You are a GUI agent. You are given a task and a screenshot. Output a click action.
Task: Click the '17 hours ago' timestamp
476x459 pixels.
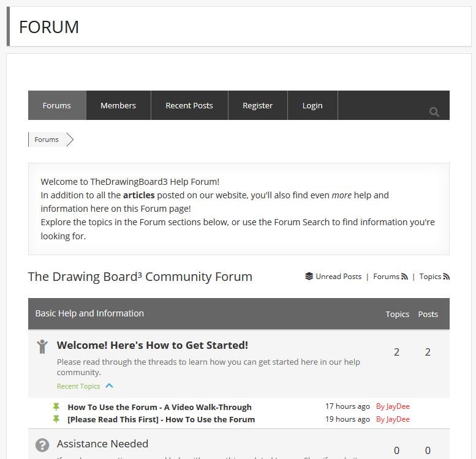coord(347,406)
